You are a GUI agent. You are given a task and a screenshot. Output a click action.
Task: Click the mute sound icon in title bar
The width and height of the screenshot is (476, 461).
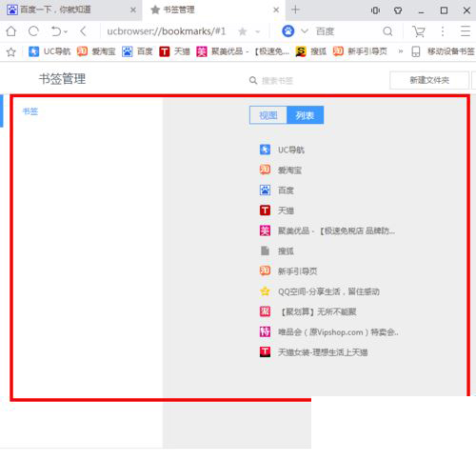pos(375,10)
